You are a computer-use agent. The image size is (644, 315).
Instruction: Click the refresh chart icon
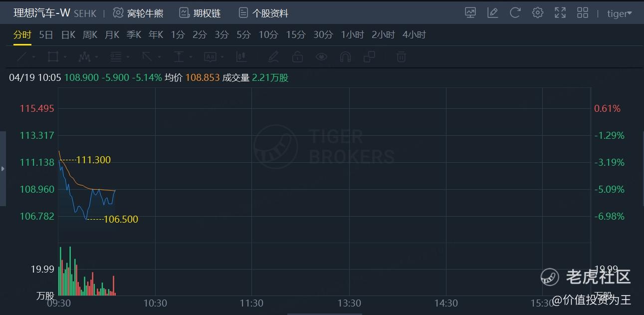point(515,13)
